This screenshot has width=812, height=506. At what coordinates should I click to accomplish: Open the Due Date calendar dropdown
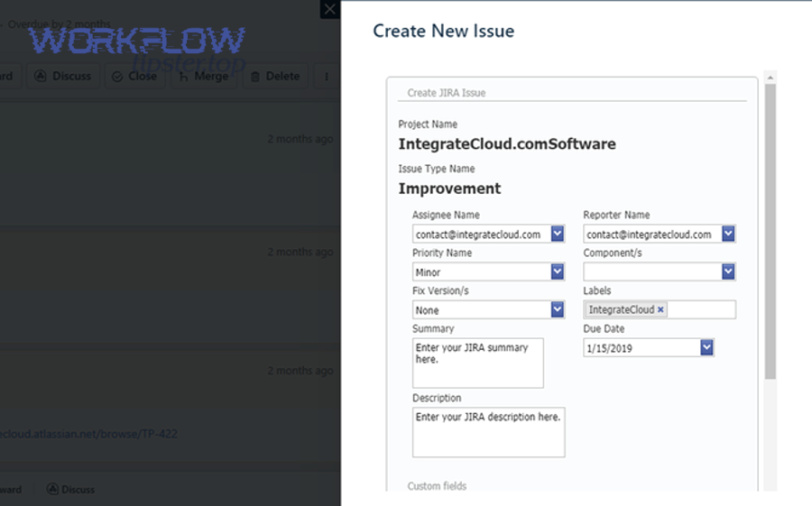[706, 347]
